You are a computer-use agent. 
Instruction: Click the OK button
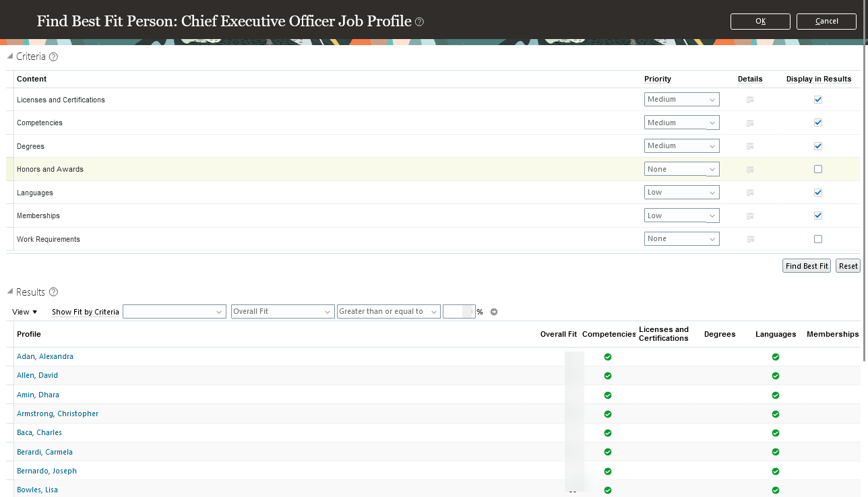tap(760, 22)
